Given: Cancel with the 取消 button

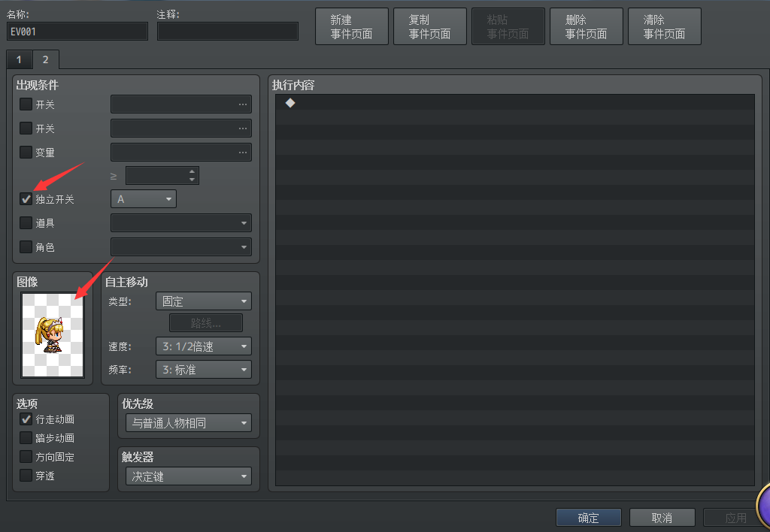Looking at the screenshot, I should pos(662,518).
